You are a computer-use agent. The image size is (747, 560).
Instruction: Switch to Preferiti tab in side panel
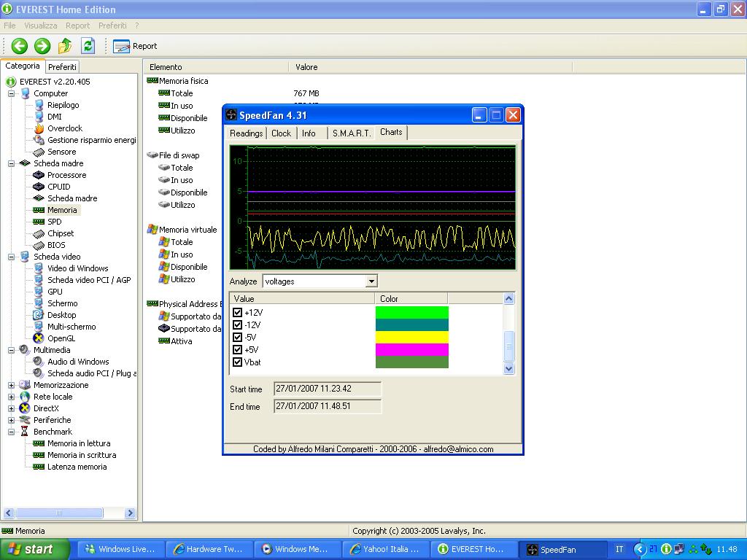(62, 66)
